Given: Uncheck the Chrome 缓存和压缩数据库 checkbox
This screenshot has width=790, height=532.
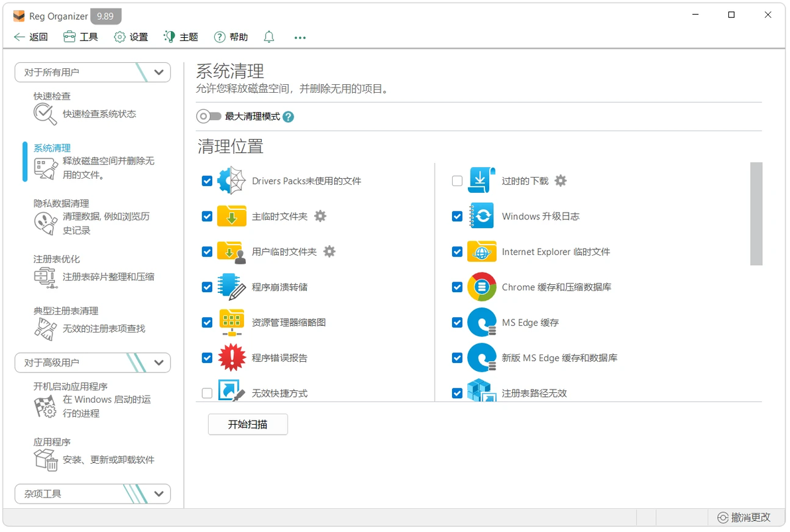Looking at the screenshot, I should coord(457,287).
